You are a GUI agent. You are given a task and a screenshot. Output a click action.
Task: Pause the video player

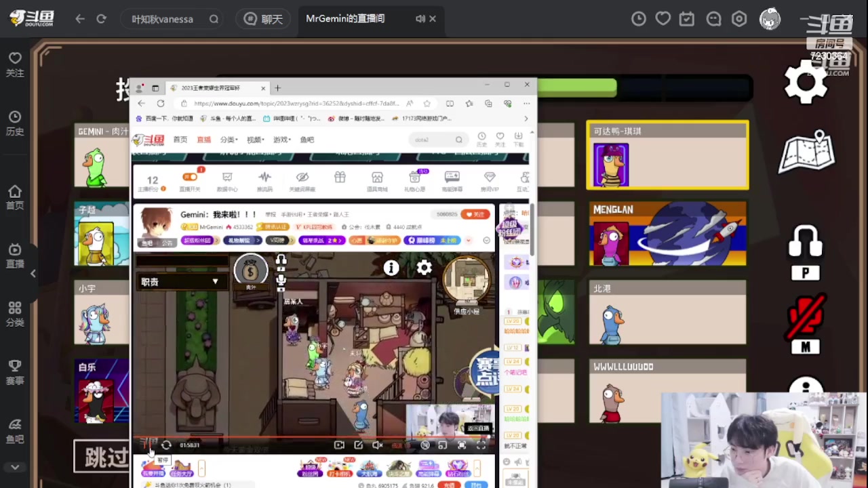pos(147,445)
